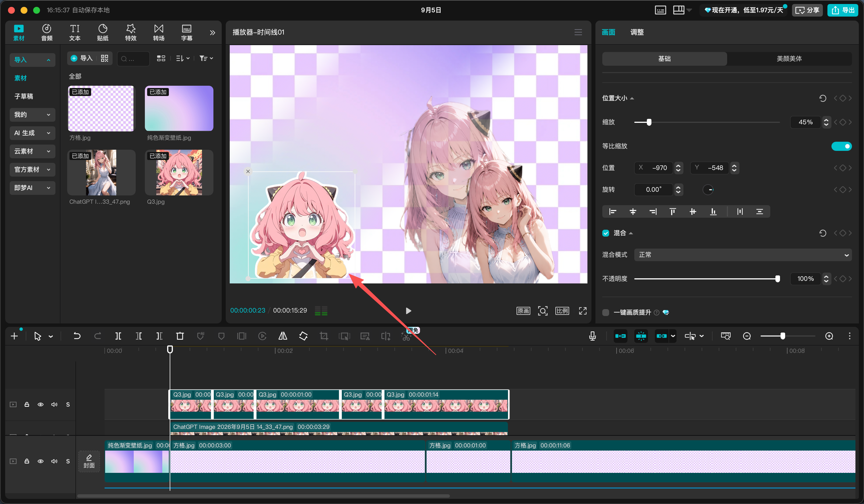Hide the Q3.jpg overlay track with eye icon
The height and width of the screenshot is (504, 864).
tap(41, 405)
